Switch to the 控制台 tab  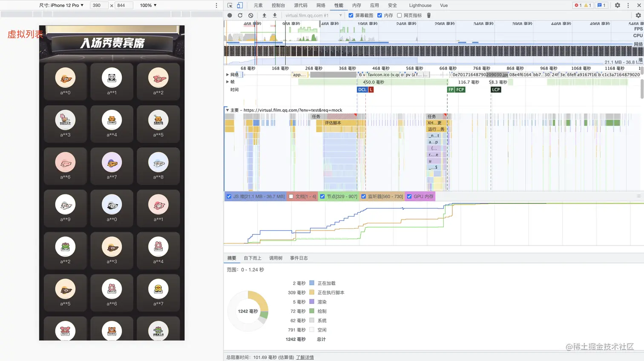(x=278, y=6)
